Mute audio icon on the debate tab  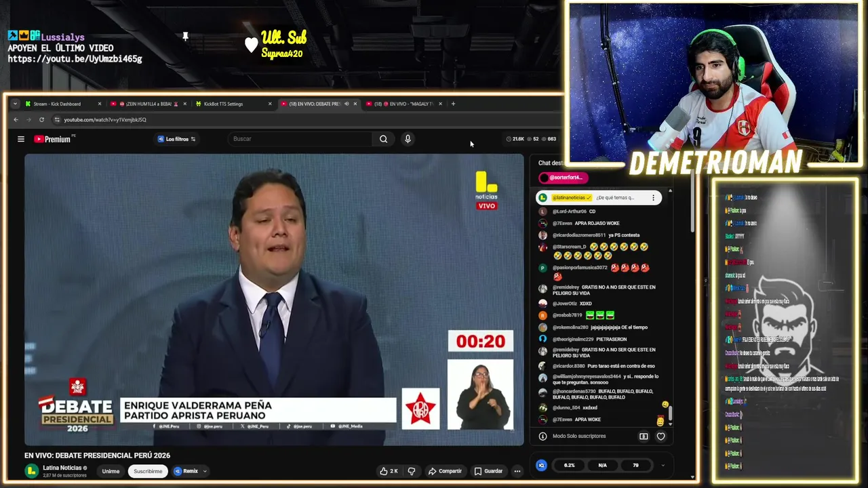tap(347, 104)
